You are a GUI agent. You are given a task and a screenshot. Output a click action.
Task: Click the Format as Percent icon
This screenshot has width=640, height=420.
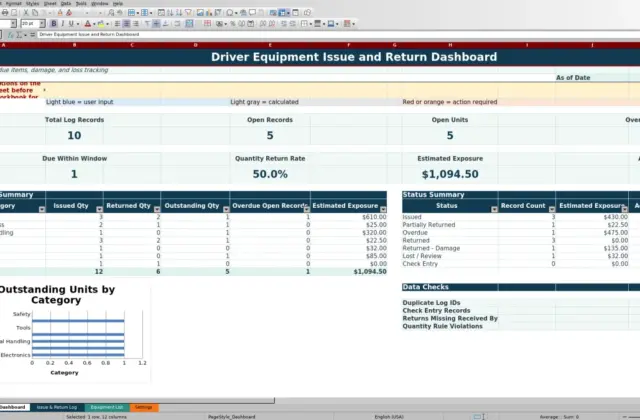click(233, 24)
